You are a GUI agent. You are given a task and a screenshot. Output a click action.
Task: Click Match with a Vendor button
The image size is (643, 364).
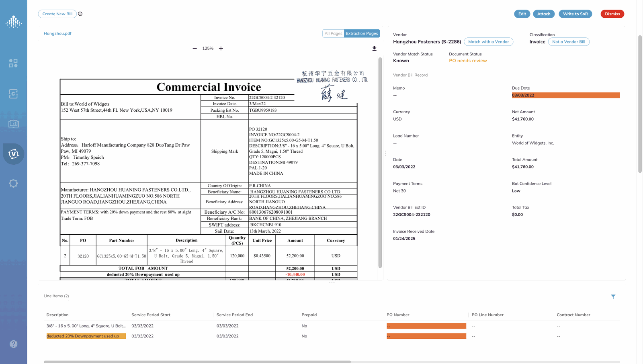[x=488, y=42]
